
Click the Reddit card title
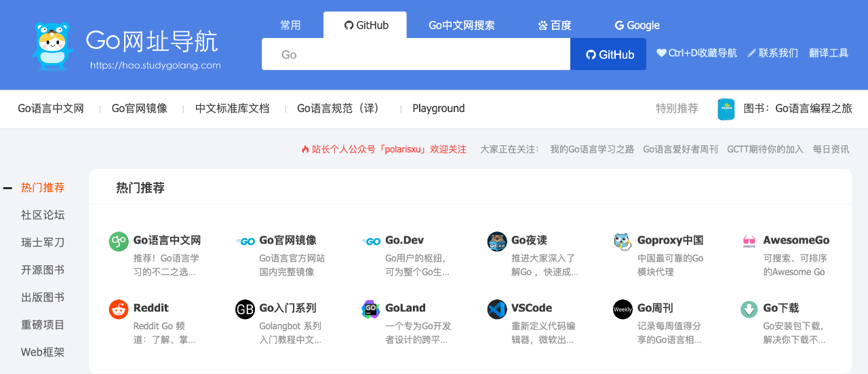pyautogui.click(x=151, y=308)
